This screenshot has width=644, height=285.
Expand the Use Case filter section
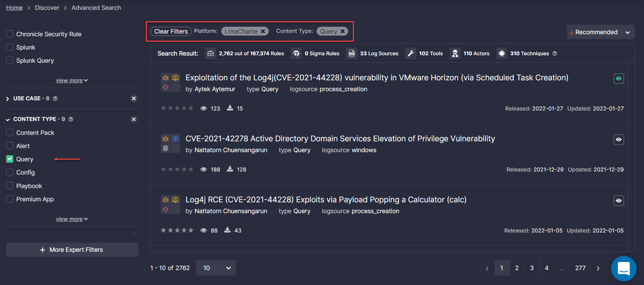[8, 99]
